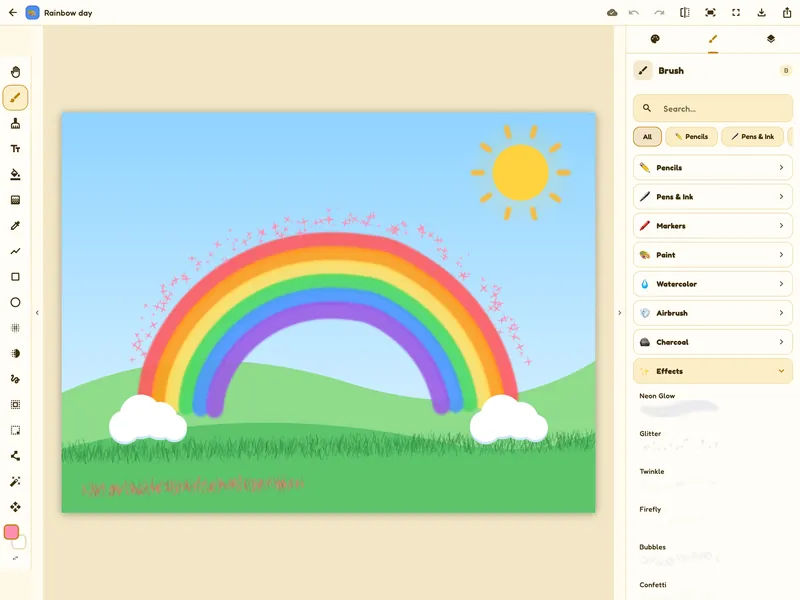Screen dimensions: 800x600
Task: Select the Move transform tool
Action: (15, 507)
